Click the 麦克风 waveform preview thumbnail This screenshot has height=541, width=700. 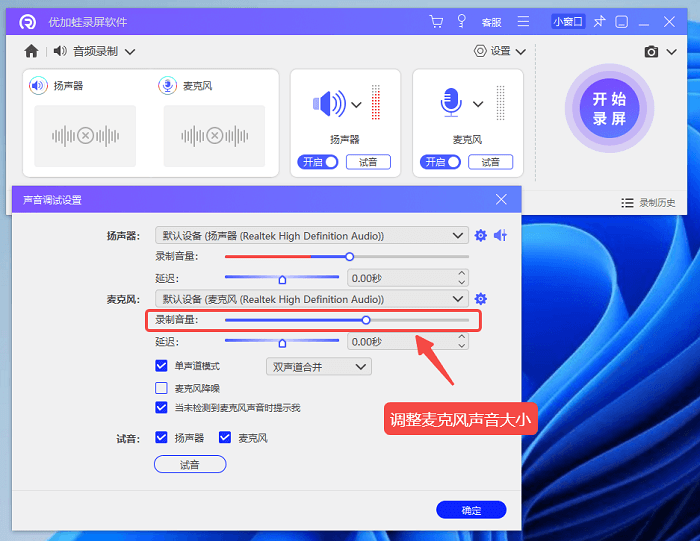click(214, 136)
